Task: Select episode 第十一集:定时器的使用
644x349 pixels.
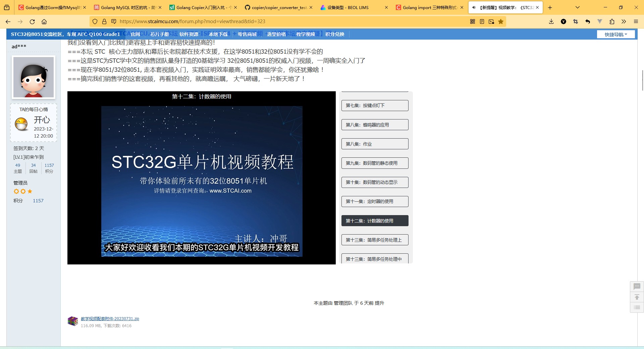Action: pyautogui.click(x=375, y=201)
